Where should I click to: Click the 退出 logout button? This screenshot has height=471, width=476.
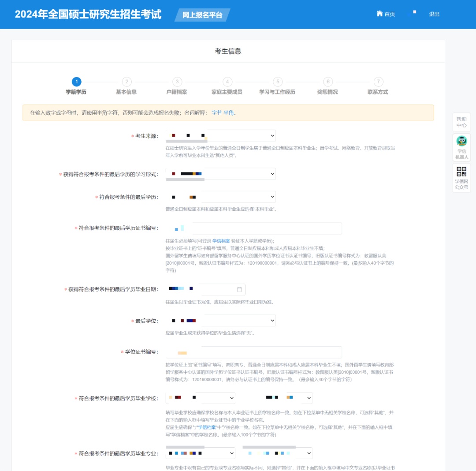pos(434,14)
